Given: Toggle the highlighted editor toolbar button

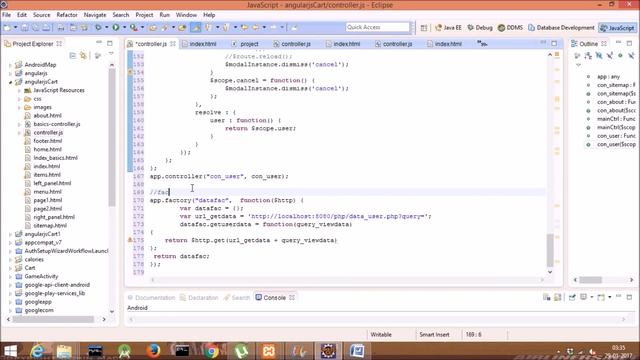Looking at the screenshot, I should click(196, 28).
